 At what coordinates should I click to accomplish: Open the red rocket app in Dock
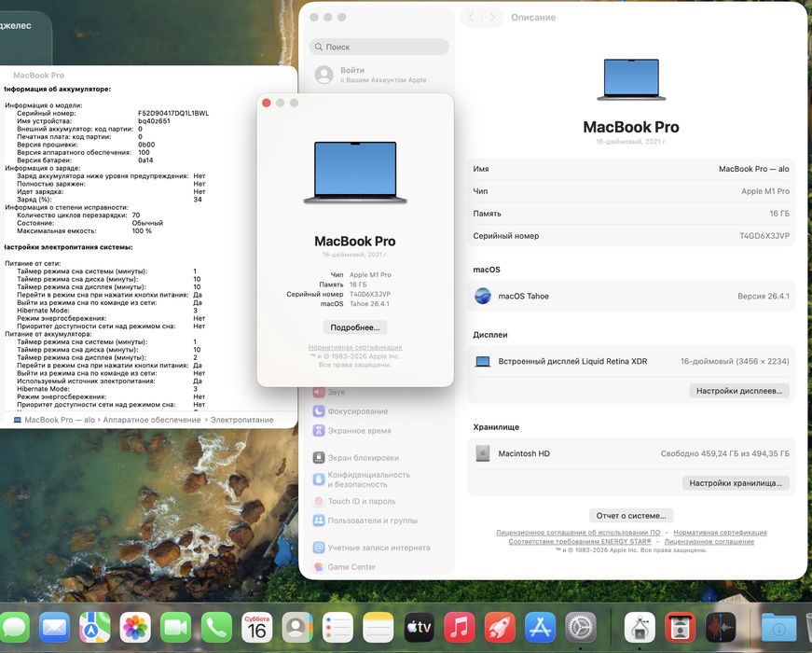point(500,627)
